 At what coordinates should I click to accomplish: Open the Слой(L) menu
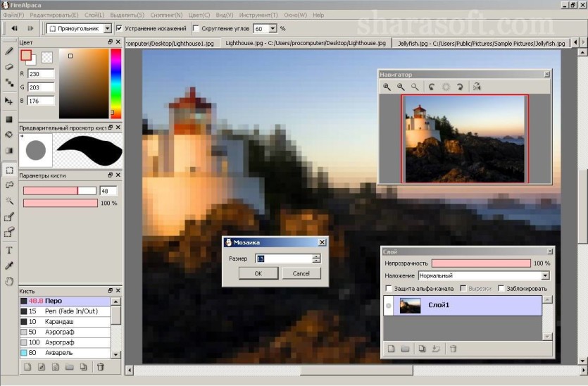[94, 15]
